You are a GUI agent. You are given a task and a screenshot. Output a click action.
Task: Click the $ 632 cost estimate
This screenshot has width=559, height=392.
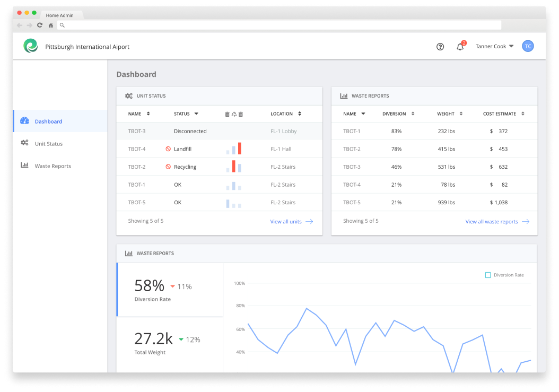pyautogui.click(x=499, y=167)
